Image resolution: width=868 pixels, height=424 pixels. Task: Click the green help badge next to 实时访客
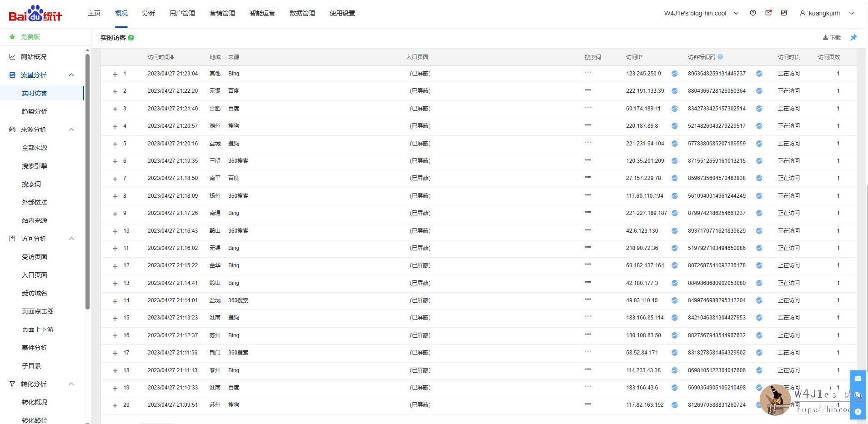(x=131, y=38)
